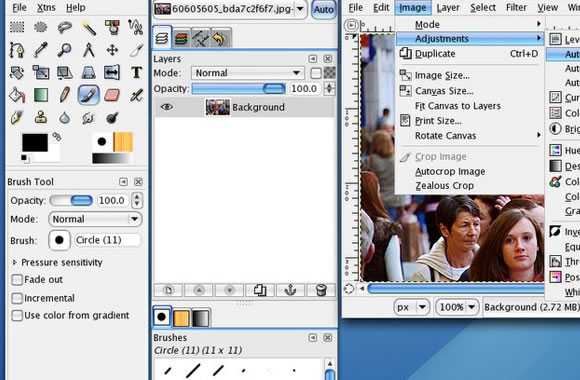Toggle the Quick Mask button at canvas corner
This screenshot has height=380, width=580.
(x=348, y=289)
